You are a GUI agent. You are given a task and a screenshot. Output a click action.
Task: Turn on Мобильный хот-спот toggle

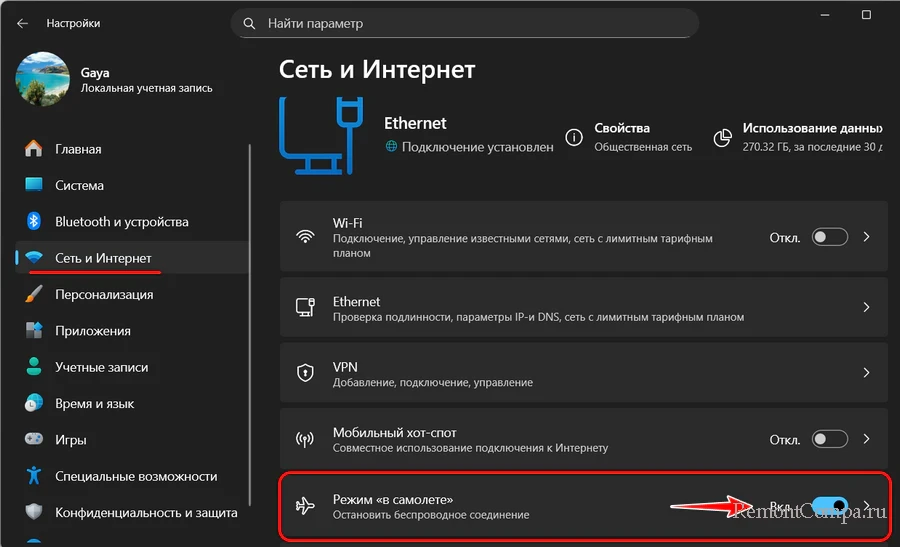830,439
